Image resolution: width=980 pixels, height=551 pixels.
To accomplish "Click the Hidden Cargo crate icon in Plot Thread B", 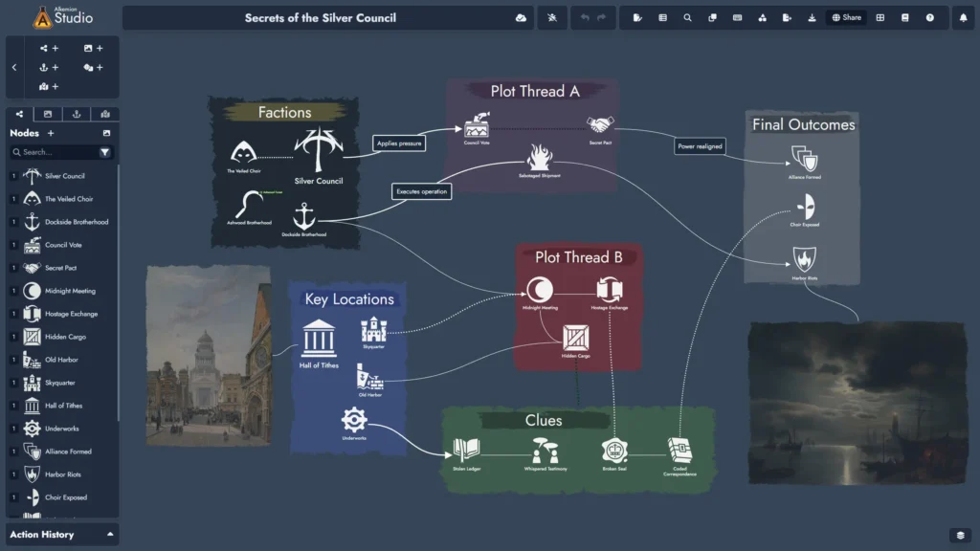I will [x=576, y=339].
